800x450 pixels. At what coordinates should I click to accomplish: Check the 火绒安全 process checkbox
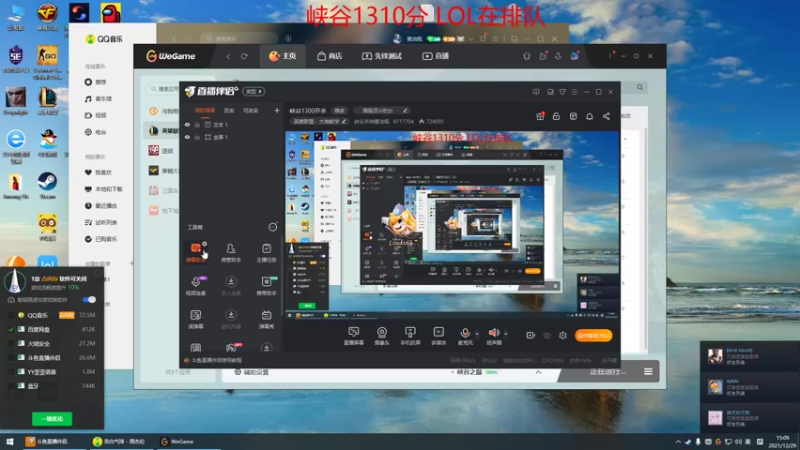click(11, 343)
